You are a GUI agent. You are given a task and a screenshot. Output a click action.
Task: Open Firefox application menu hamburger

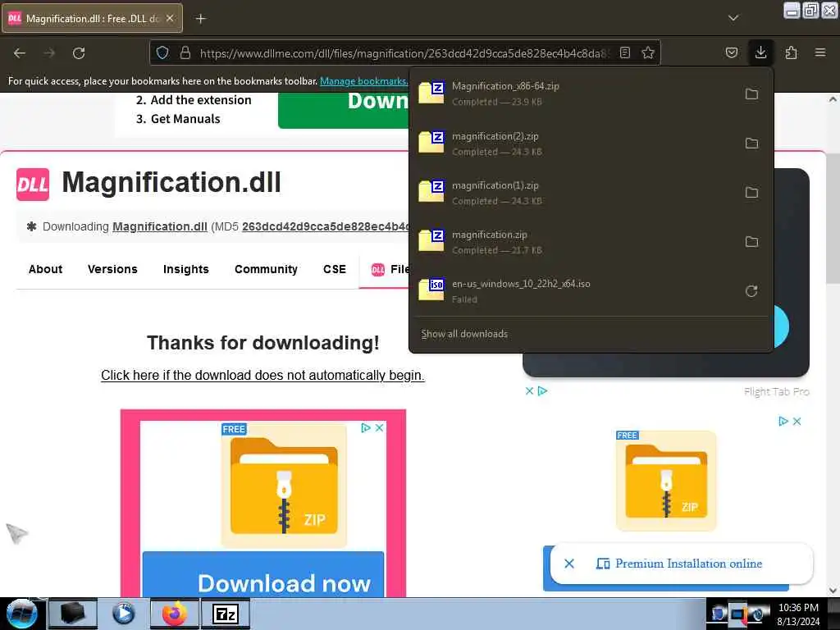coord(820,52)
